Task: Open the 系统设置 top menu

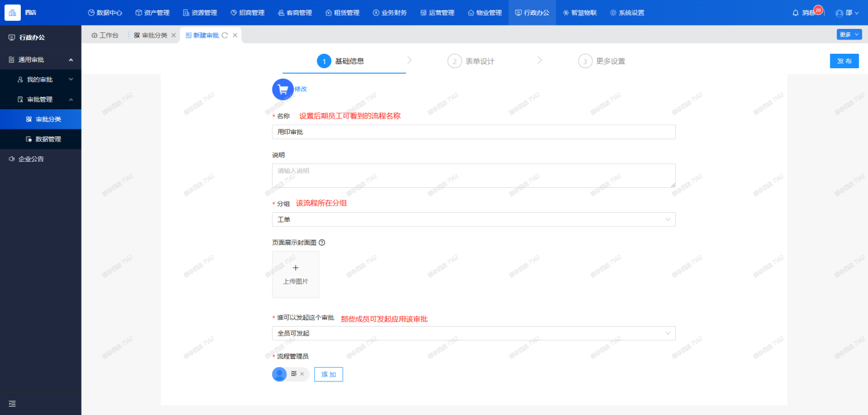Action: click(x=627, y=13)
